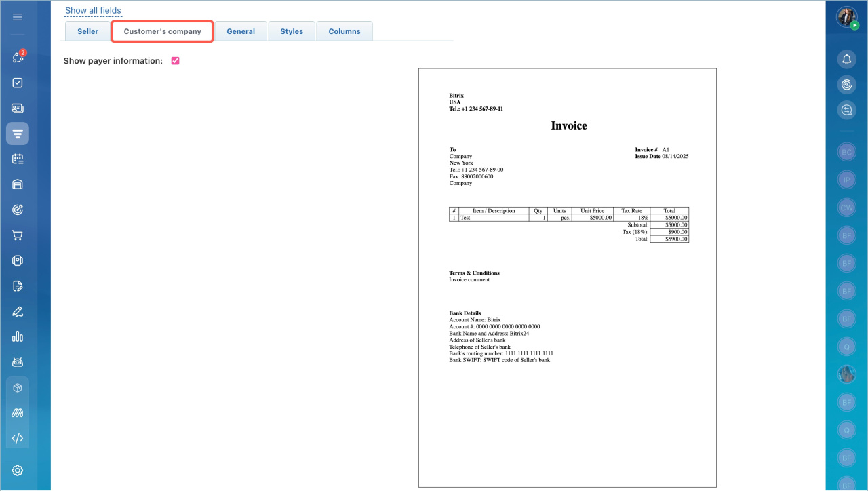Open the Columns tab

(x=344, y=31)
